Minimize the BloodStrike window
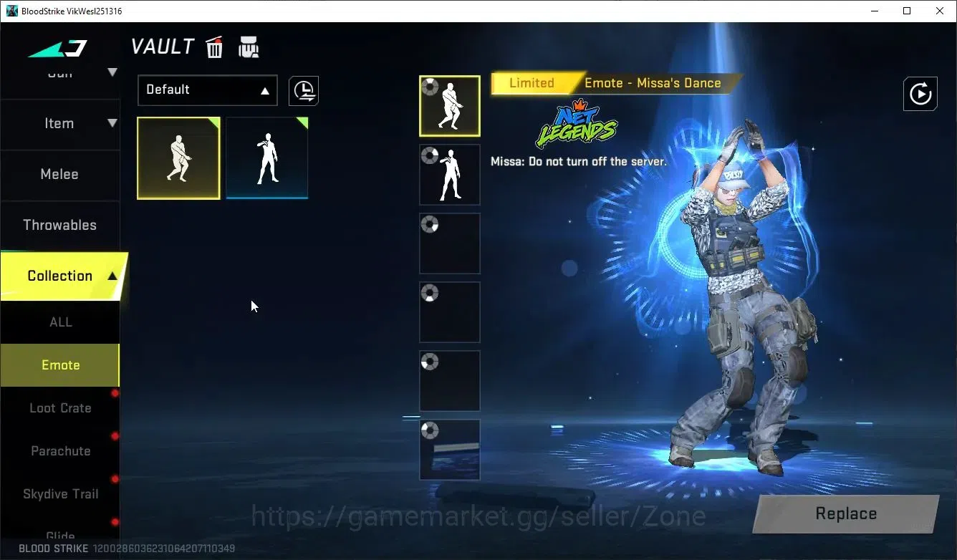Screen dimensions: 957x560 pos(875,11)
